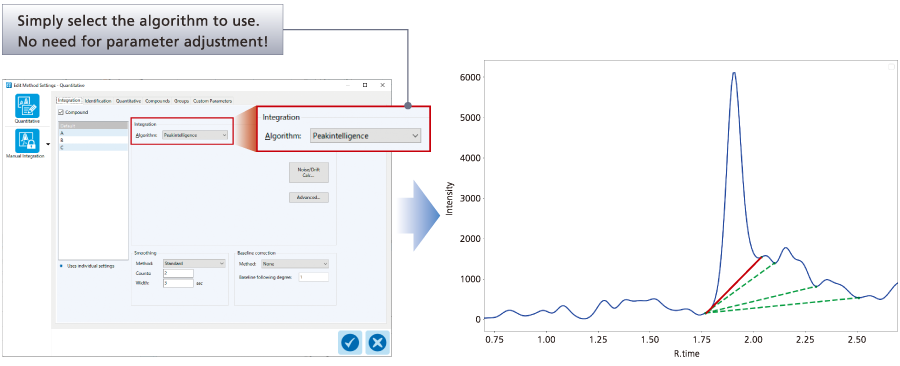
Task: Click the Smoothing Width input field
Action: click(178, 283)
